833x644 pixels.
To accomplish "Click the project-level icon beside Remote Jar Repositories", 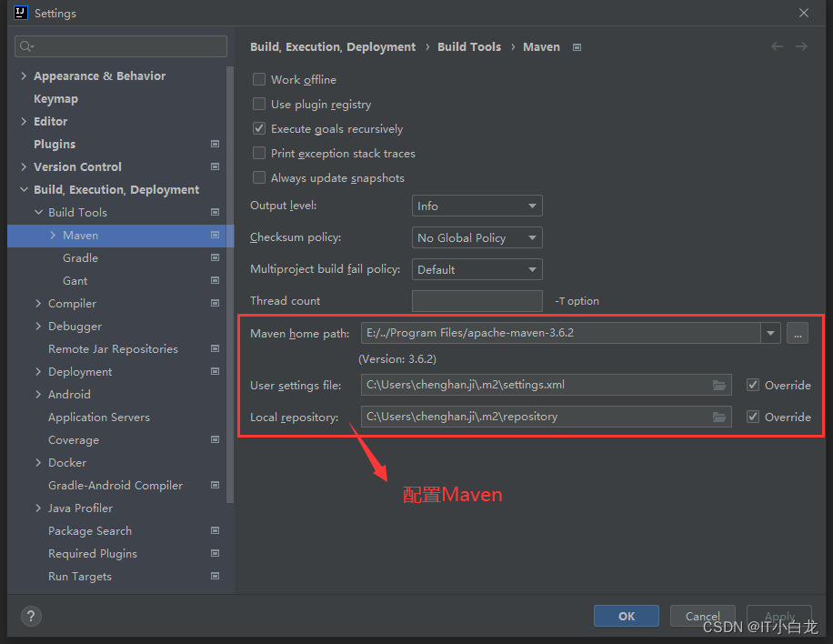I will pos(216,348).
